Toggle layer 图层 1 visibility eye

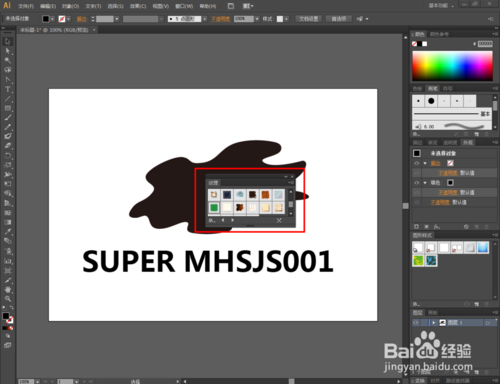[416, 323]
